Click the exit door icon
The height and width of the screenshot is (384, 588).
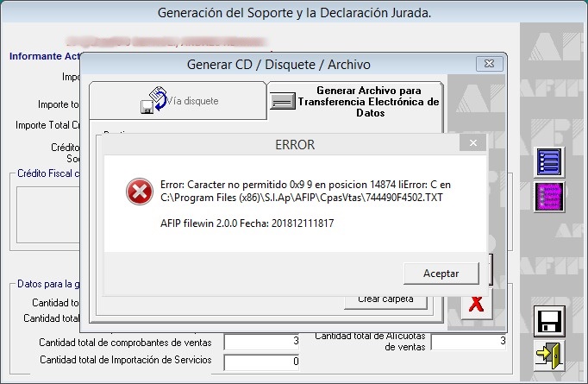(549, 355)
